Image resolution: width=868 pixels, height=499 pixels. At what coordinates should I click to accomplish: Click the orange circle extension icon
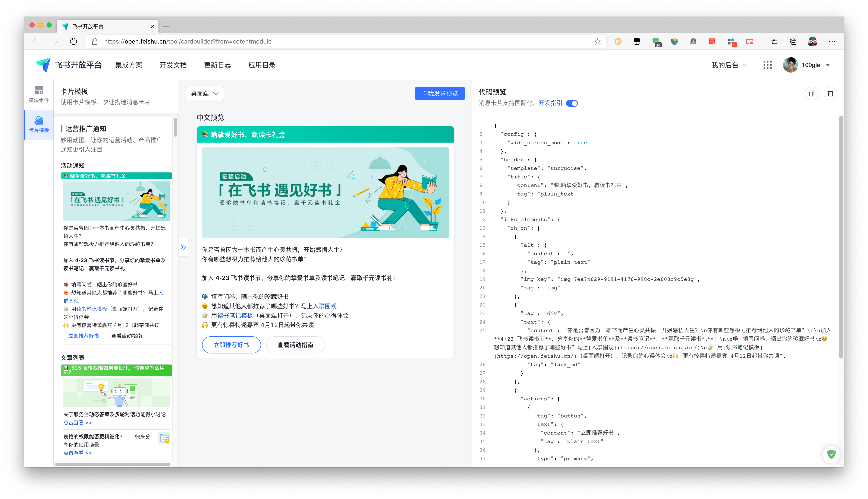pos(618,41)
